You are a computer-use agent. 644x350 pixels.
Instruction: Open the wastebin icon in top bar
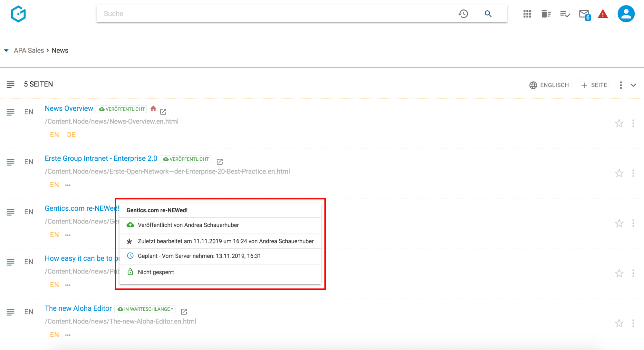pyautogui.click(x=546, y=14)
